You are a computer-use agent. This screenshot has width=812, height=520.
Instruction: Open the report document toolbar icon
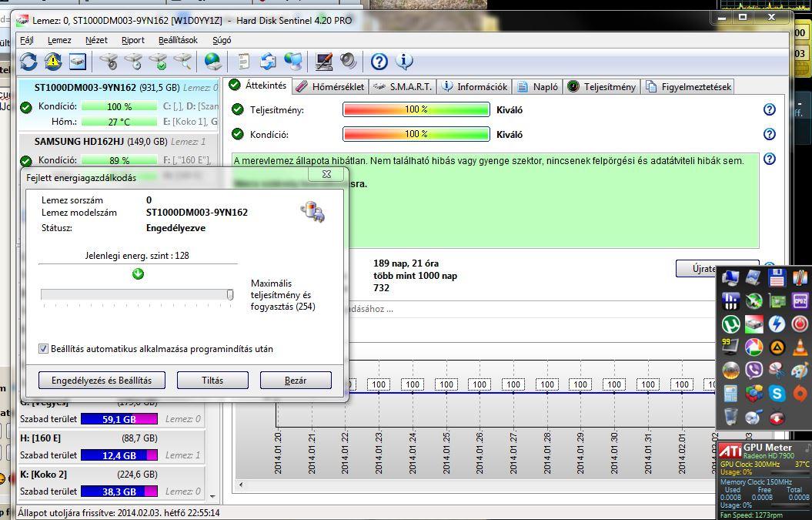pyautogui.click(x=243, y=62)
